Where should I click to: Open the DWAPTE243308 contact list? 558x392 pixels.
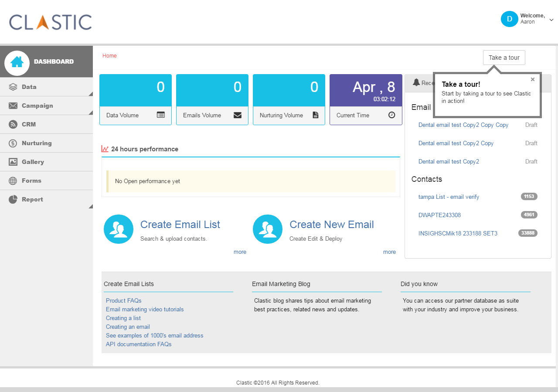click(x=439, y=215)
